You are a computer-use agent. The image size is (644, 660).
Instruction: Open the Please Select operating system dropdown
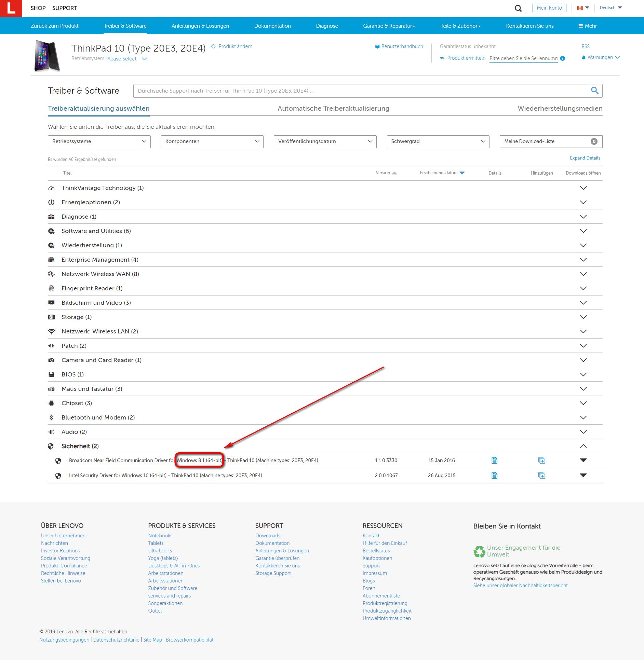click(126, 59)
